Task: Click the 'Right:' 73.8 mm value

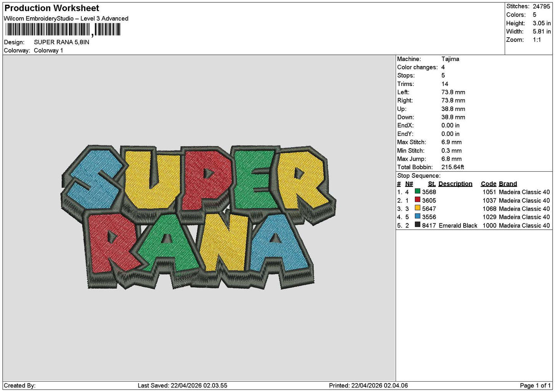Action: pyautogui.click(x=453, y=101)
